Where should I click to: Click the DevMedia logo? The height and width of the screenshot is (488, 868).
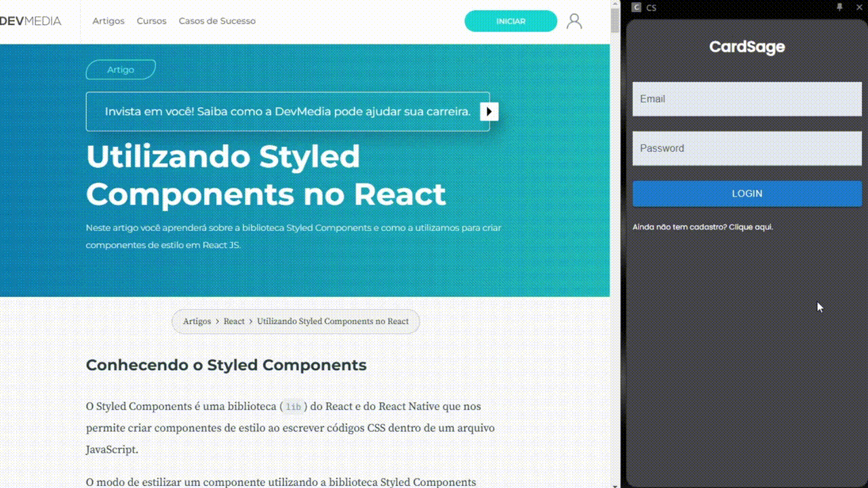pyautogui.click(x=31, y=21)
